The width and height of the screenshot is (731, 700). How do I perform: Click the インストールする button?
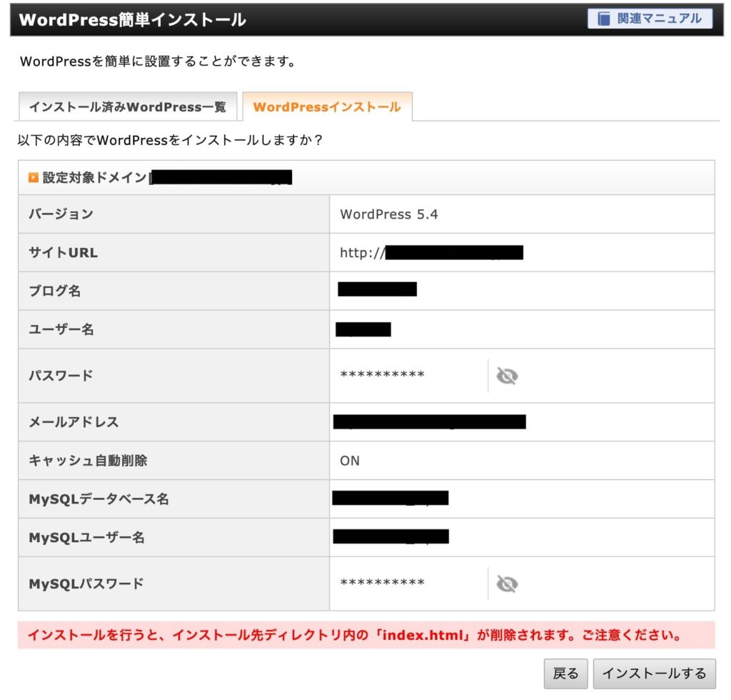click(x=653, y=673)
